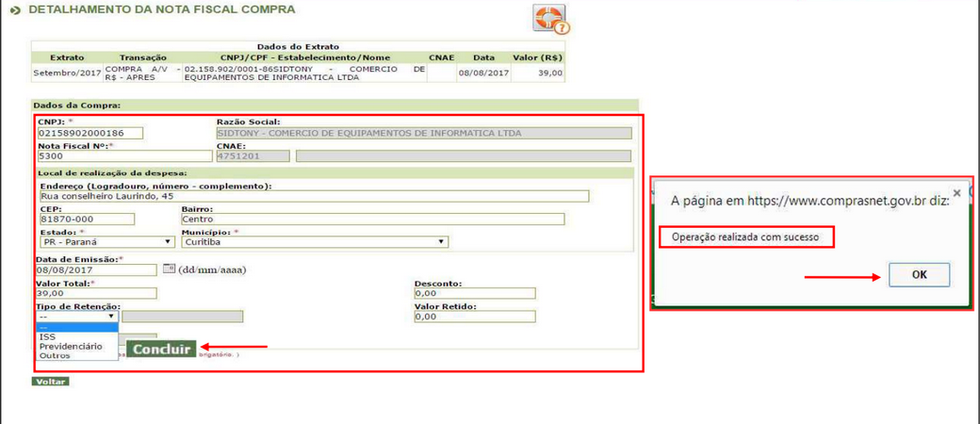Click the Desconto value field
Viewport: 980px width, 424px height.
475,293
